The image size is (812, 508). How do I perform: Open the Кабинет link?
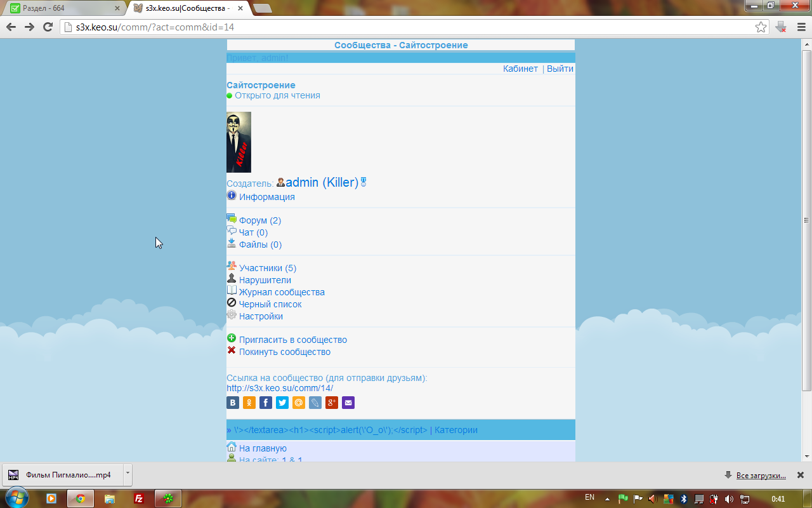click(520, 69)
